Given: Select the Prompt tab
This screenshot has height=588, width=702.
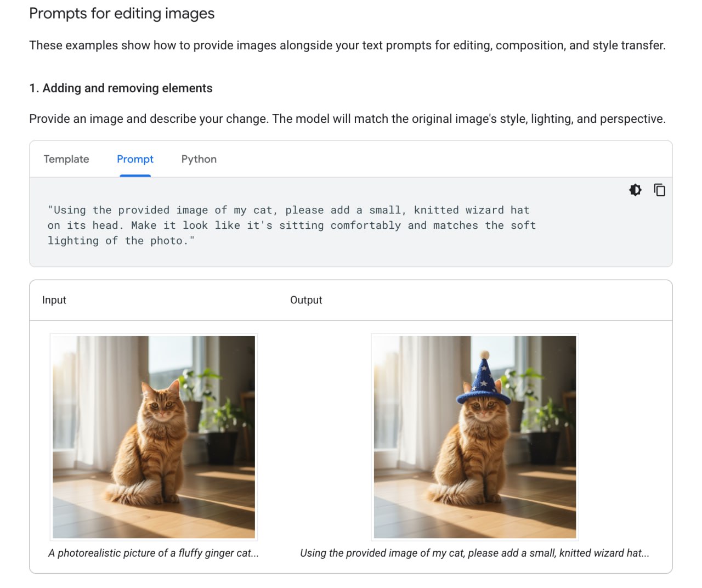Looking at the screenshot, I should click(x=135, y=159).
